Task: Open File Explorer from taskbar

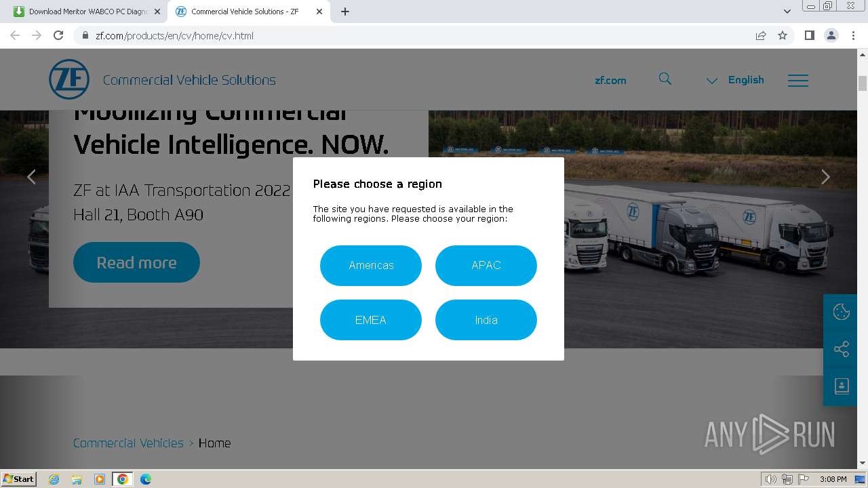Action: click(x=77, y=479)
